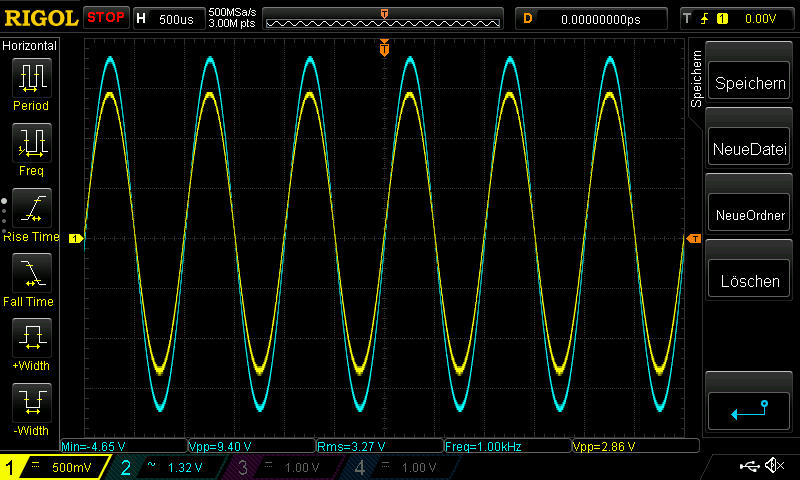Click the Vpp=9.40 V measurement readout
The width and height of the screenshot is (800, 480).
coord(252,446)
